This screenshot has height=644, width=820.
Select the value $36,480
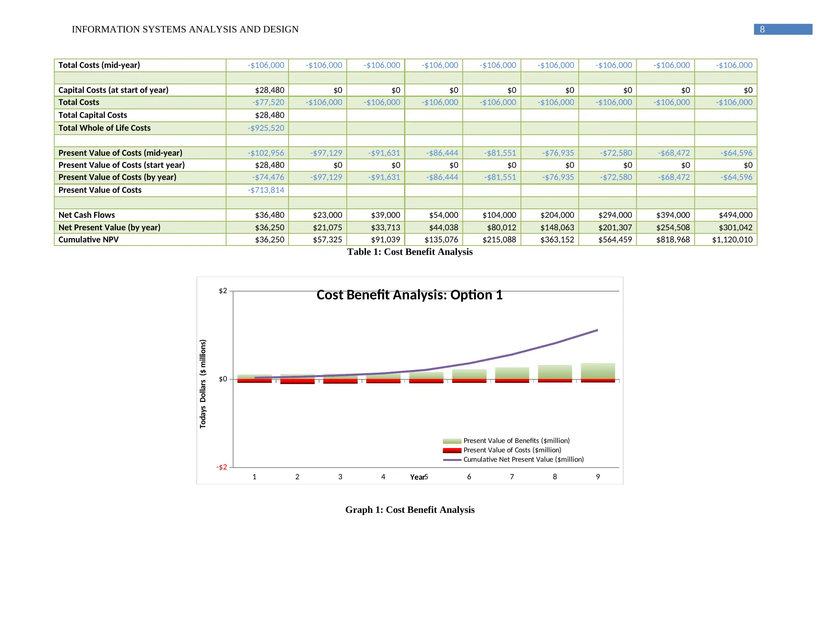[x=270, y=215]
